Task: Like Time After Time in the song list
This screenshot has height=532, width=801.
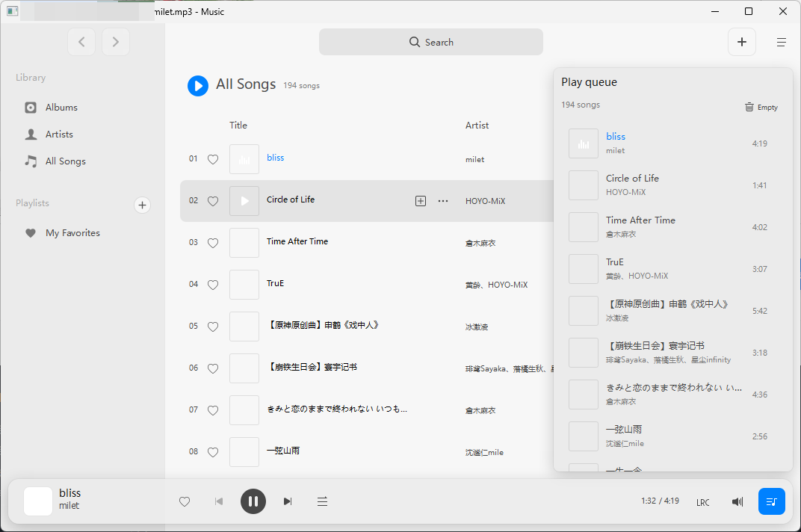Action: 213,244
